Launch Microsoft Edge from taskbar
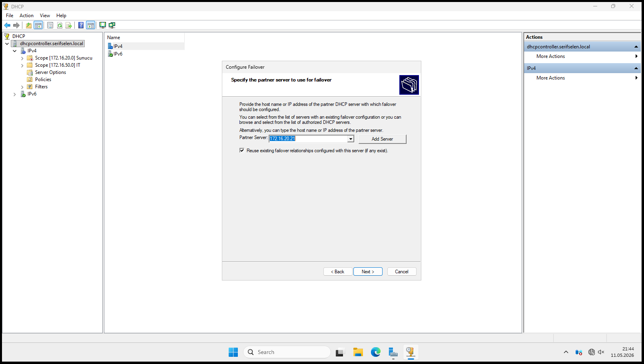Viewport: 644px width, 364px height. click(x=375, y=352)
